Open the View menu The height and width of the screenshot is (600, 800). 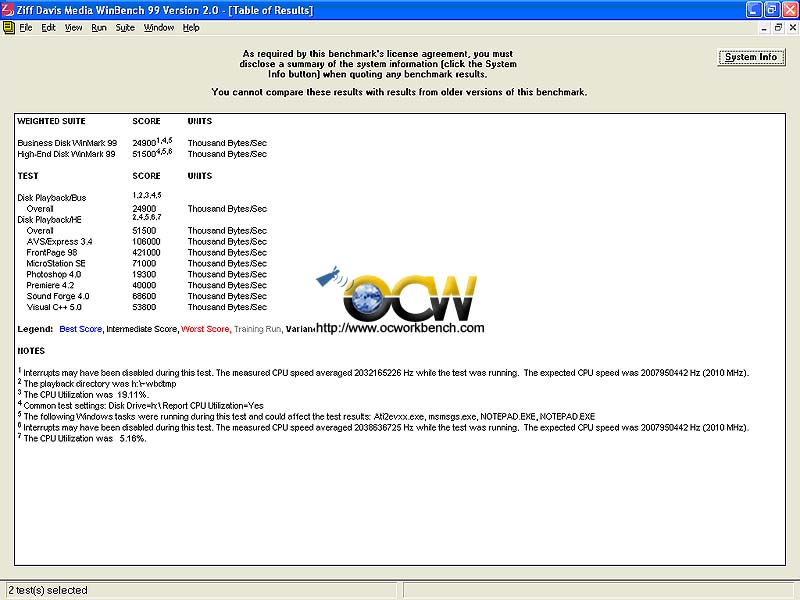[73, 28]
